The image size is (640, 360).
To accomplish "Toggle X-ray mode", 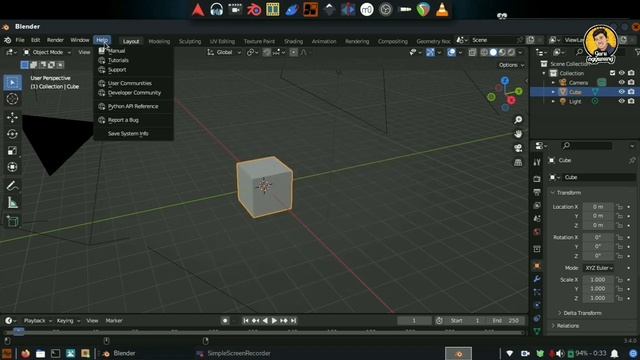I will click(472, 52).
